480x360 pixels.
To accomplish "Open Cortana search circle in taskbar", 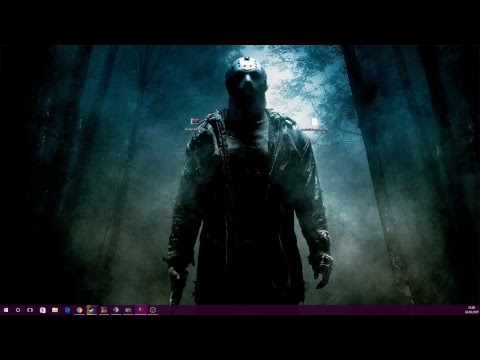I will [x=18, y=310].
